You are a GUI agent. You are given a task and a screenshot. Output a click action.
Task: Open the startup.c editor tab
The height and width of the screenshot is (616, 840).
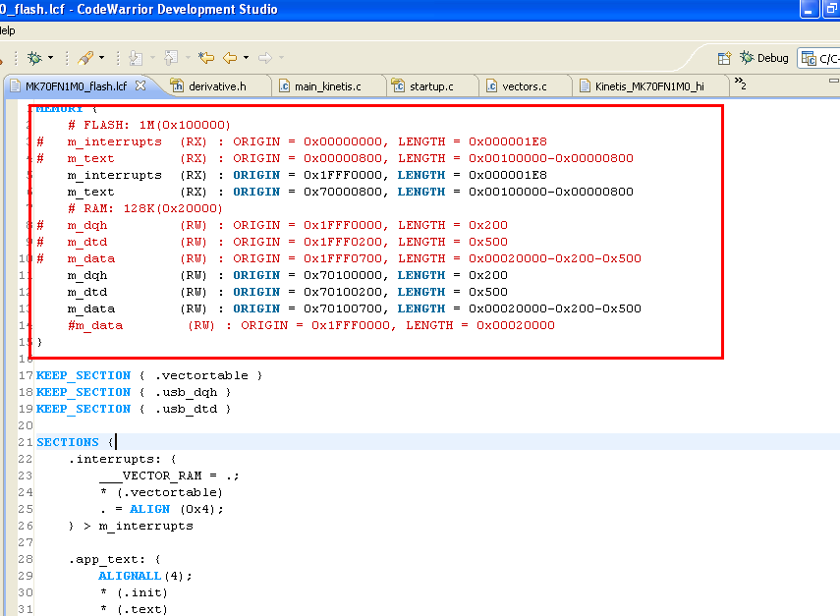[431, 86]
